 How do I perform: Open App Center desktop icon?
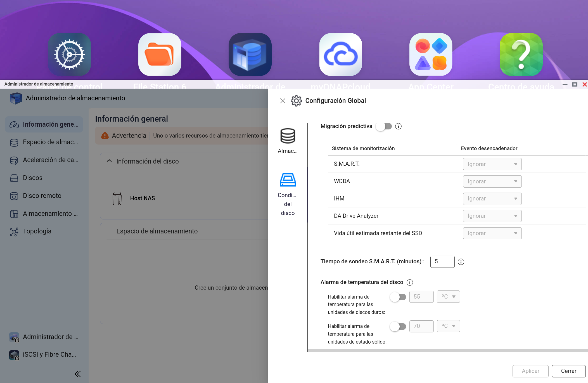431,55
